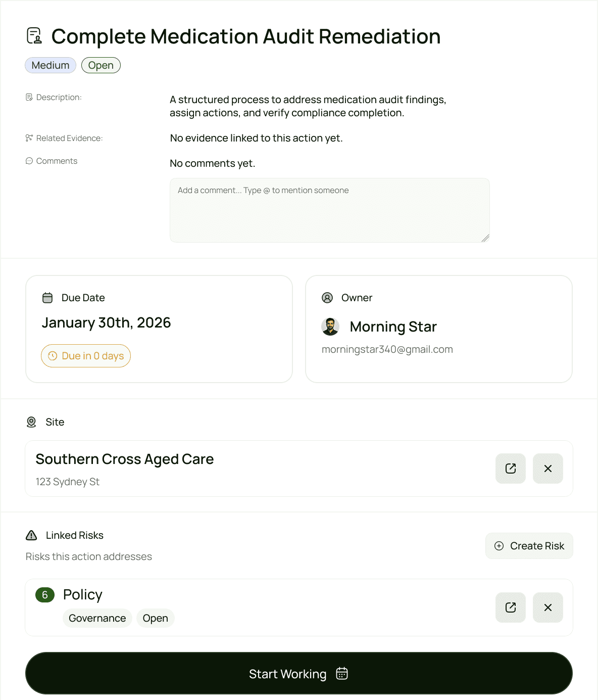Click the document icon beside the Description label
The width and height of the screenshot is (598, 700).
[x=29, y=97]
